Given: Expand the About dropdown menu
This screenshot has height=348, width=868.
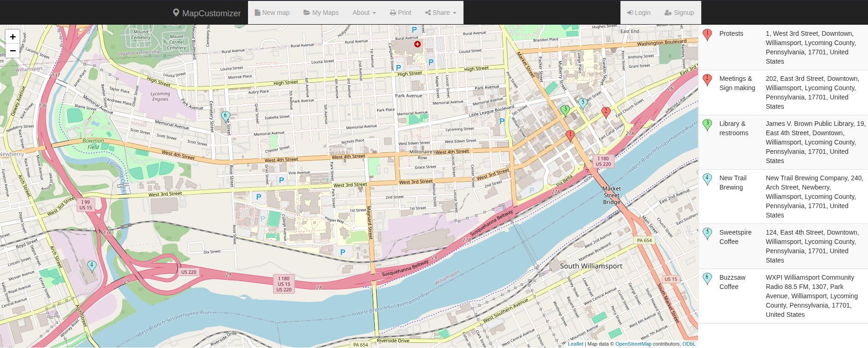Looking at the screenshot, I should point(364,13).
